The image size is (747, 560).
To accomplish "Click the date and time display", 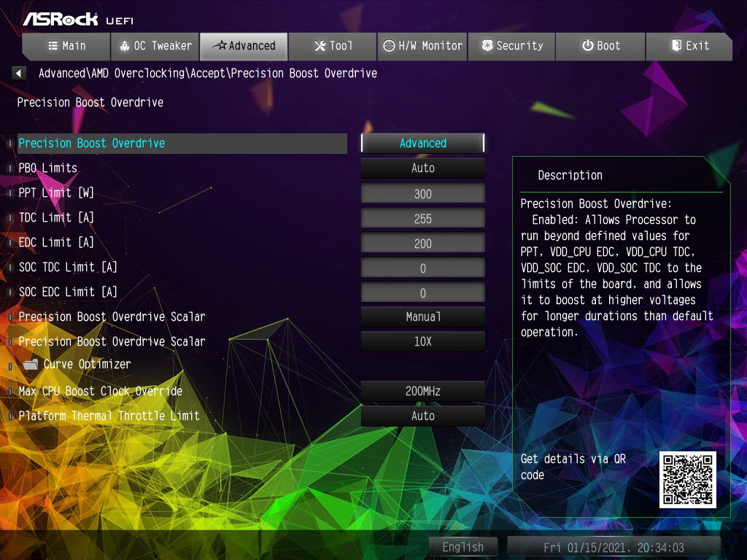I will pyautogui.click(x=614, y=548).
